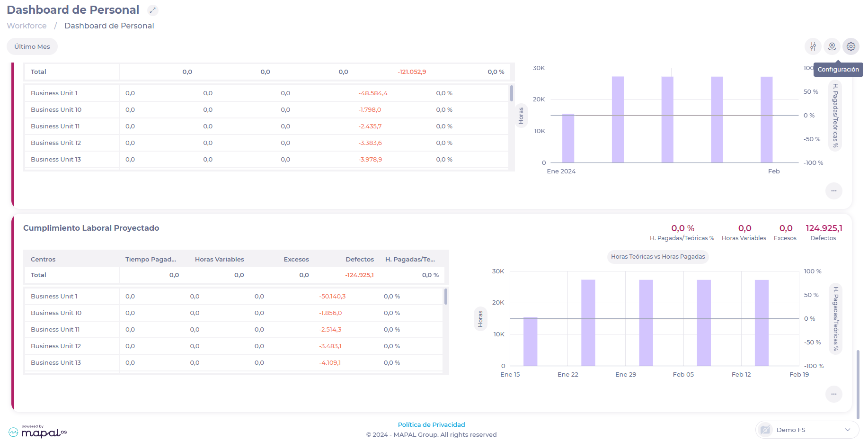This screenshot has height=442, width=868.
Task: Open the Configuración gear settings
Action: [850, 46]
